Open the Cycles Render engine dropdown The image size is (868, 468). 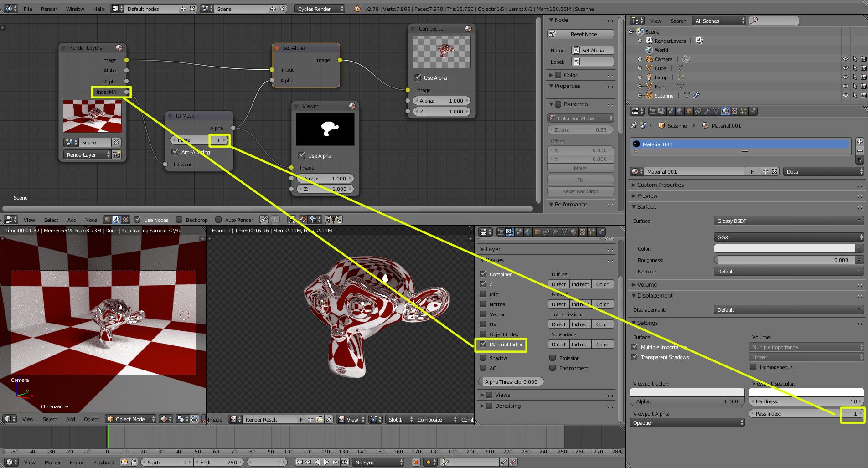tap(320, 9)
